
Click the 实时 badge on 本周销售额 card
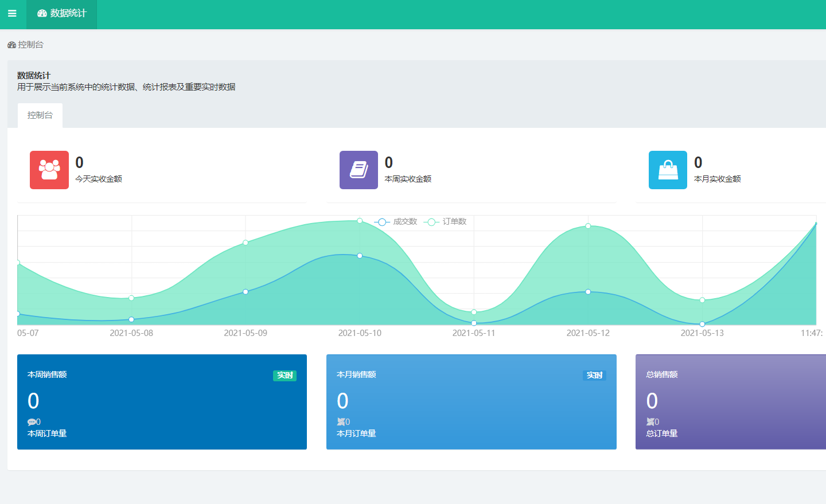click(285, 376)
